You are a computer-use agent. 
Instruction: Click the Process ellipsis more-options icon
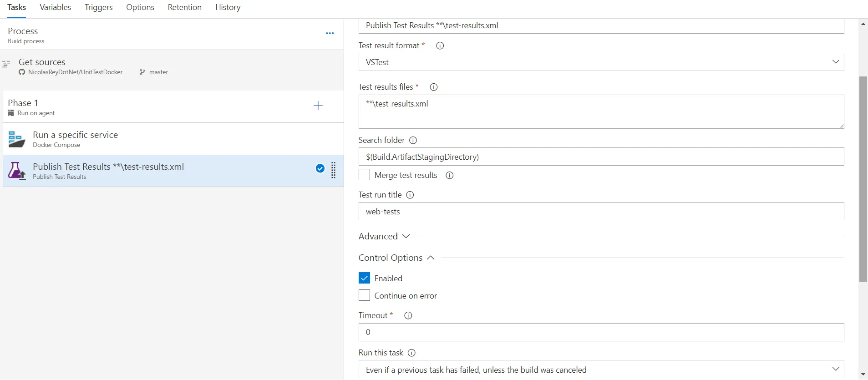pos(330,33)
